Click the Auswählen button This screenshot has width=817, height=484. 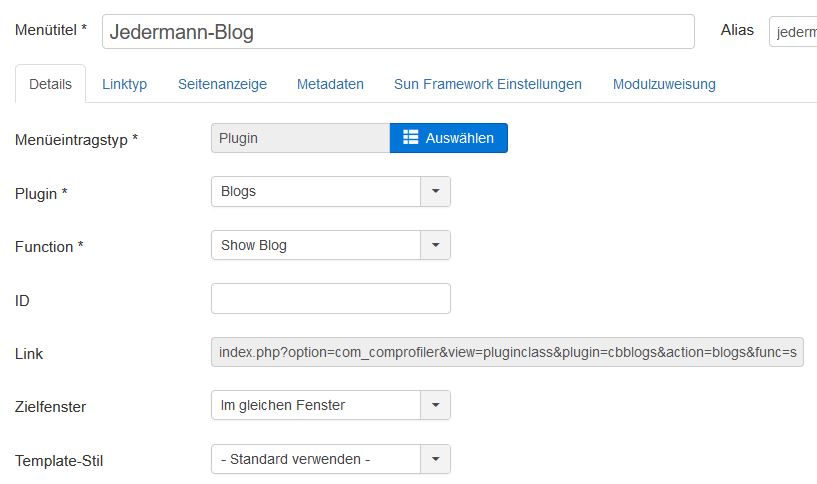(449, 138)
